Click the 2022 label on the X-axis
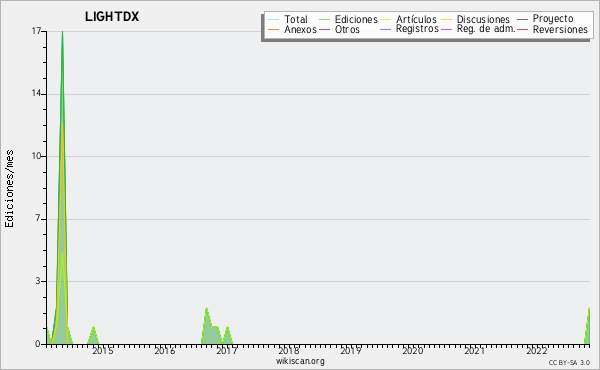The height and width of the screenshot is (370, 600). point(537,351)
